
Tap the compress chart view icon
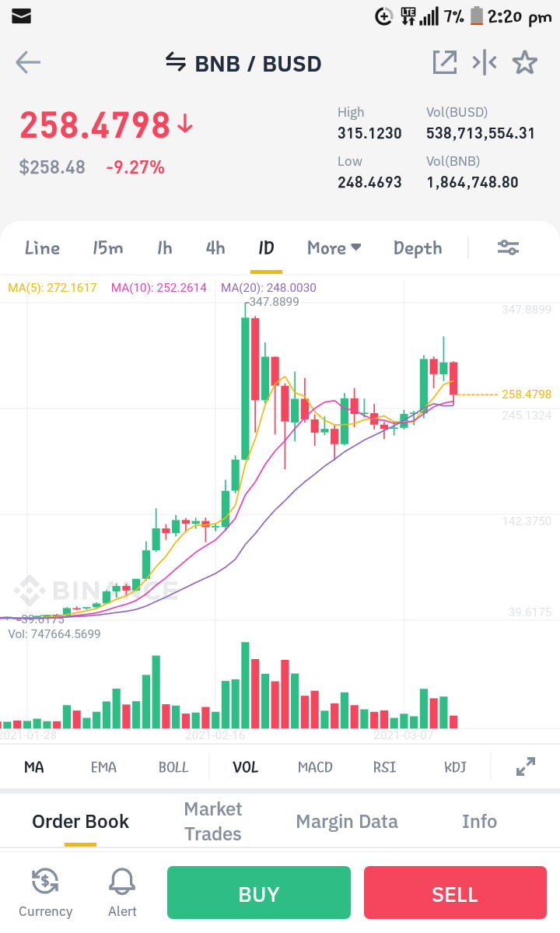485,62
